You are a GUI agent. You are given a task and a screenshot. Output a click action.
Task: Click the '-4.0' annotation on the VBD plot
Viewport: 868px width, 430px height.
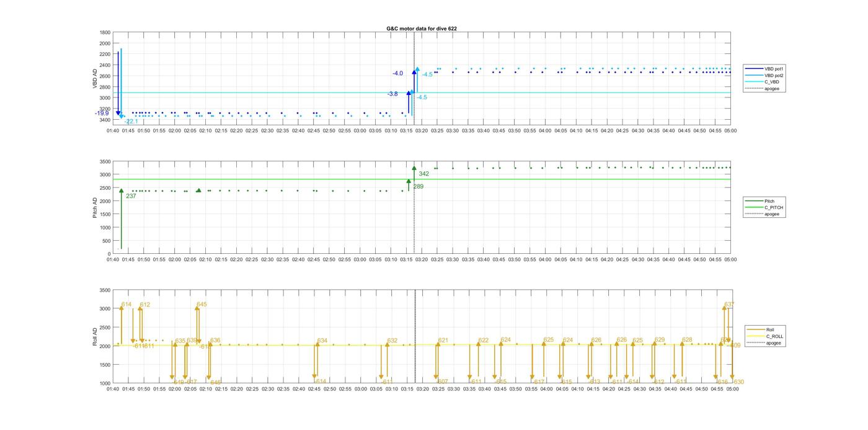pos(397,73)
